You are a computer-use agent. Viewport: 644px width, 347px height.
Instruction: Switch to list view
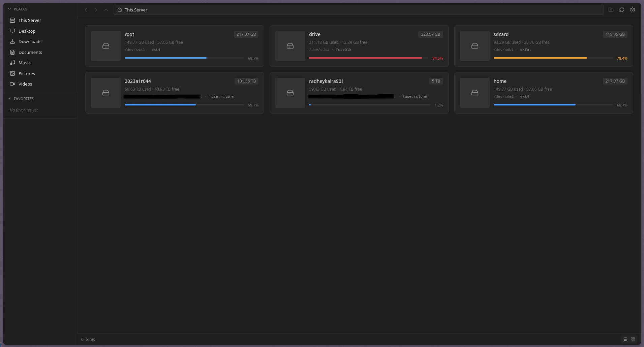[x=625, y=339]
